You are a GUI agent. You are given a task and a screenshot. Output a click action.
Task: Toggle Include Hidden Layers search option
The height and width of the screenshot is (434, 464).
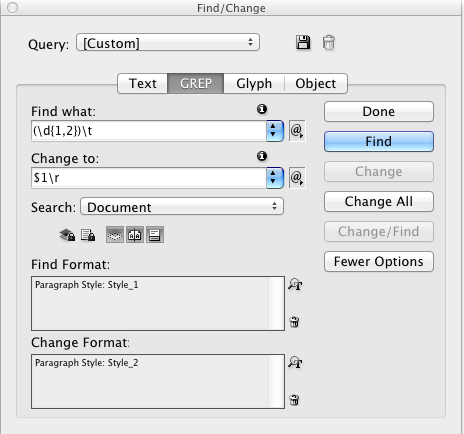115,235
